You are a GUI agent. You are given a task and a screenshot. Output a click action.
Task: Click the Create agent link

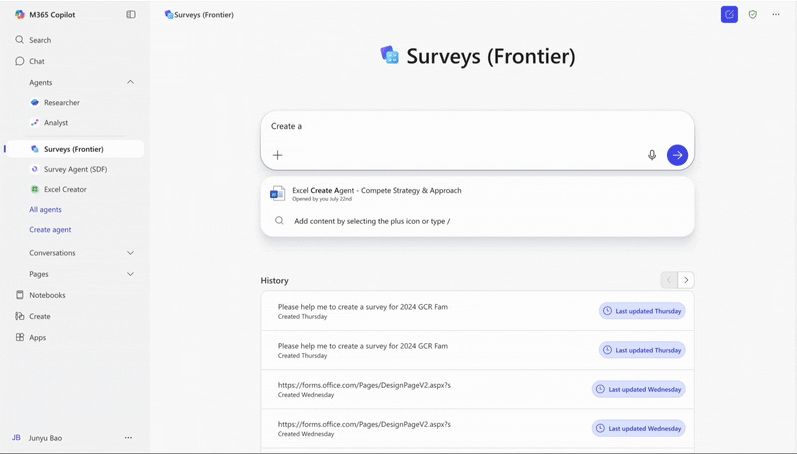point(50,230)
